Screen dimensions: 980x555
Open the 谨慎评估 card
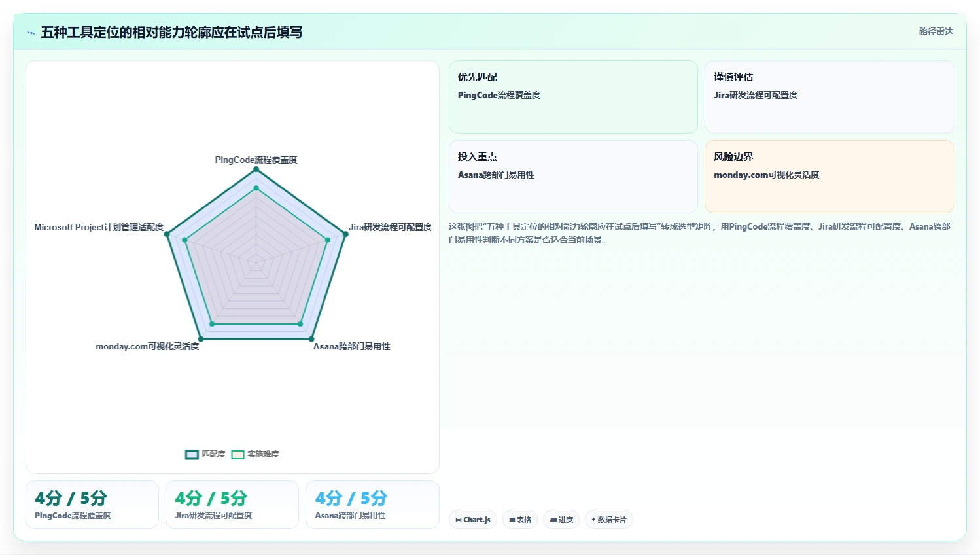click(830, 97)
